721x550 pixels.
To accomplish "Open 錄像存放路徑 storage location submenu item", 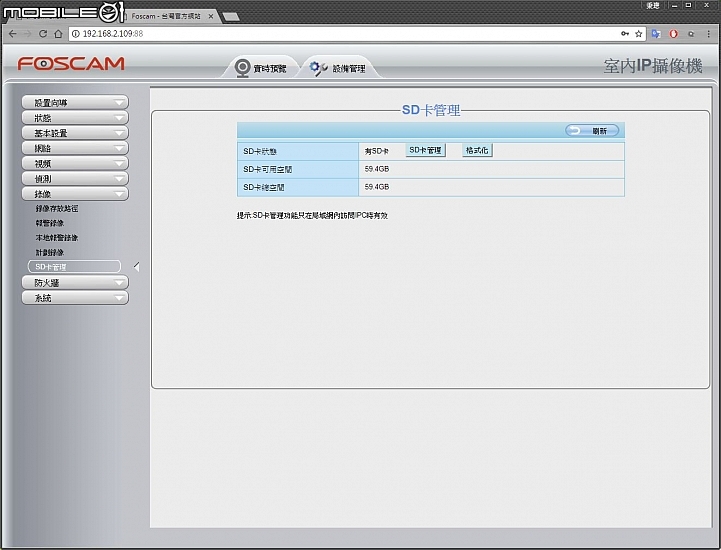I will 57,208.
